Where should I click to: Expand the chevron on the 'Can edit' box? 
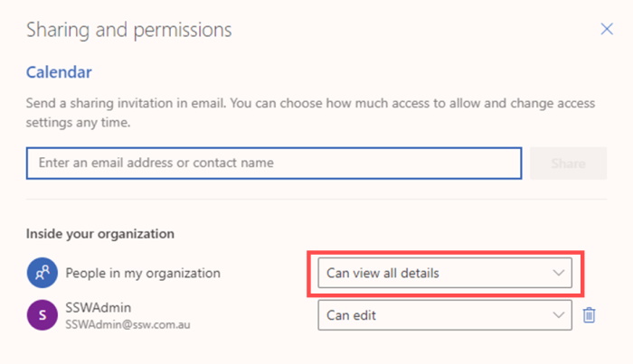coord(558,315)
